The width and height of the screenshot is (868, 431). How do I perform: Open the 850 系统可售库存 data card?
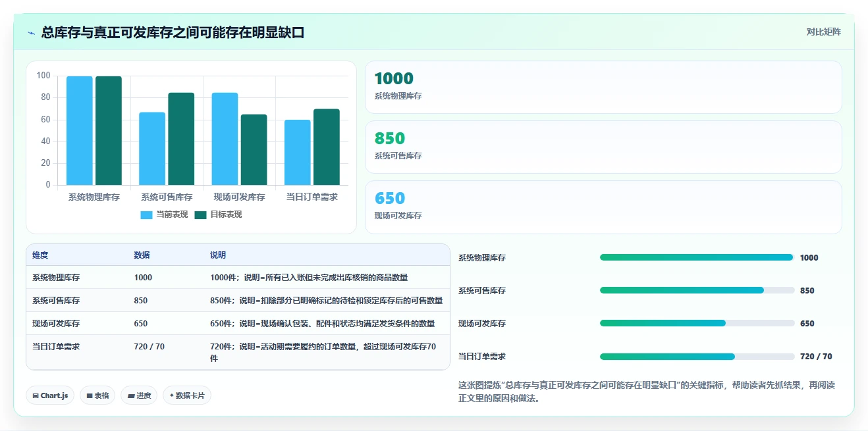[603, 147]
